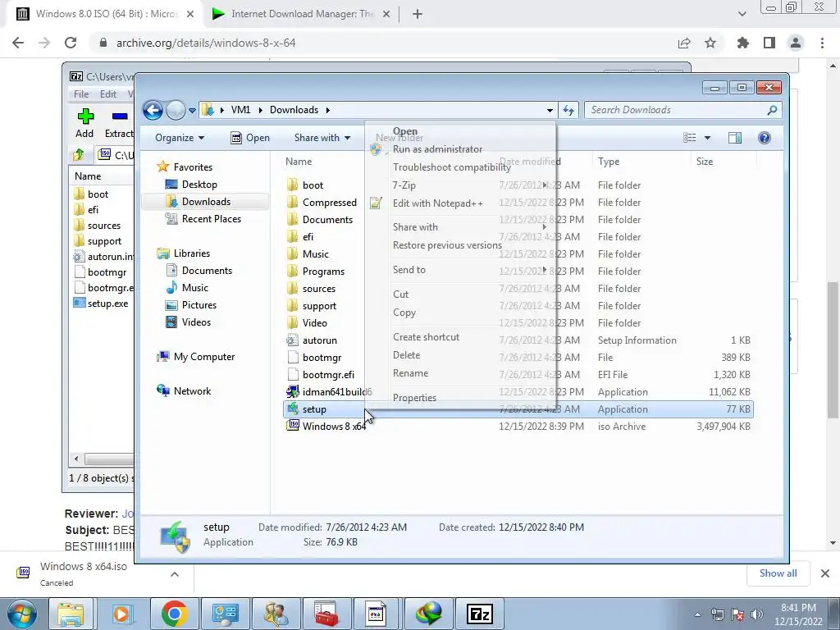This screenshot has height=630, width=840.
Task: Select Downloads in navigation pane
Action: tap(204, 202)
